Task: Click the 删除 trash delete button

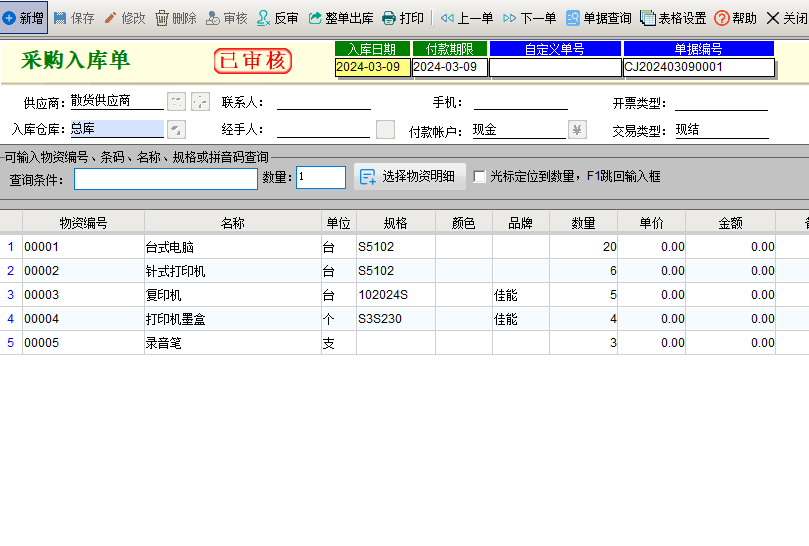Action: pyautogui.click(x=176, y=19)
